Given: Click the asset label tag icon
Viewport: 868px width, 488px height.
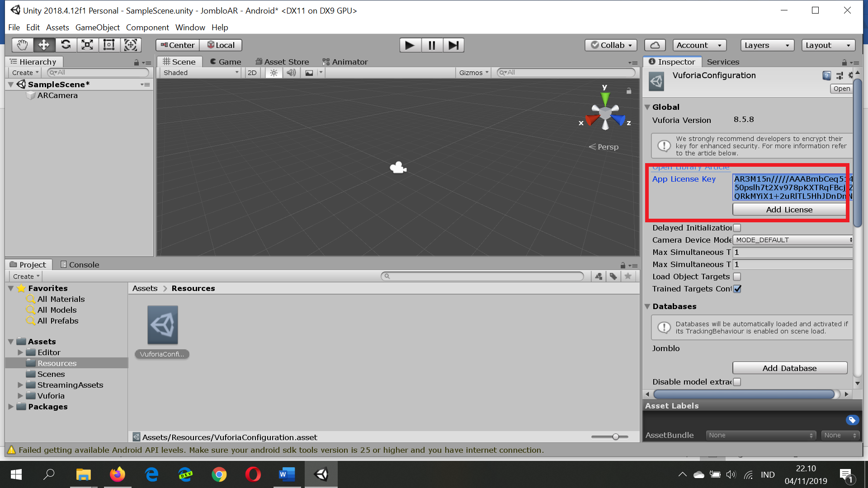Looking at the screenshot, I should pos(852,420).
